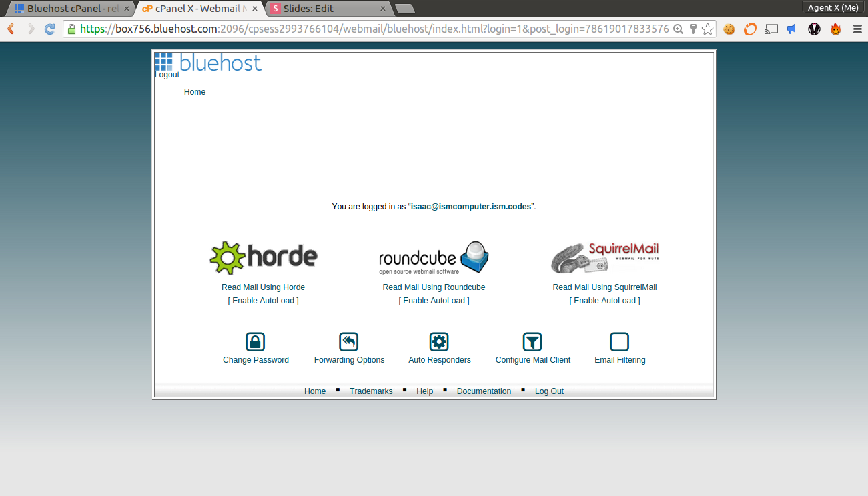Click the bluehost logo
The image size is (868, 496).
[208, 62]
